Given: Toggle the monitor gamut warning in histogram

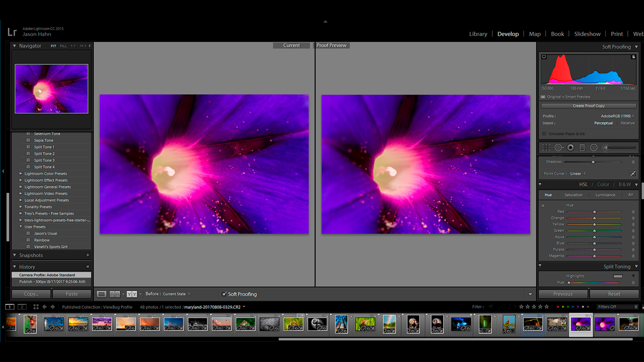Looking at the screenshot, I should [x=544, y=57].
